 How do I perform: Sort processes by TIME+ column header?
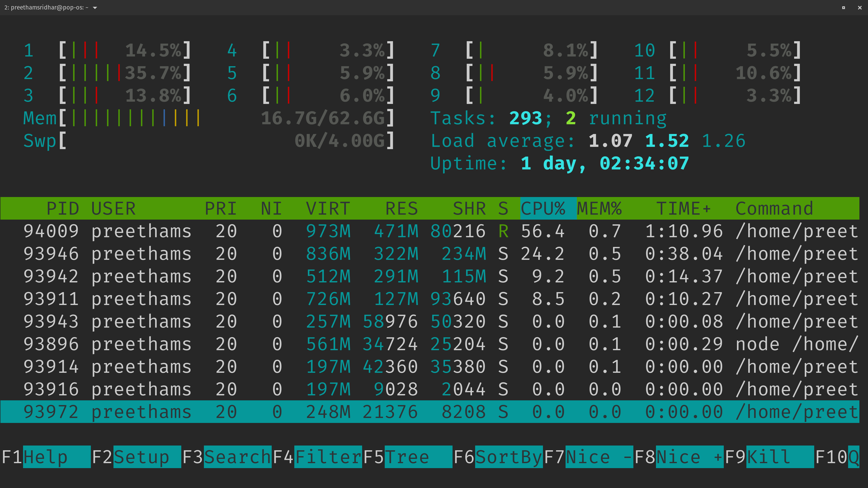tap(684, 209)
